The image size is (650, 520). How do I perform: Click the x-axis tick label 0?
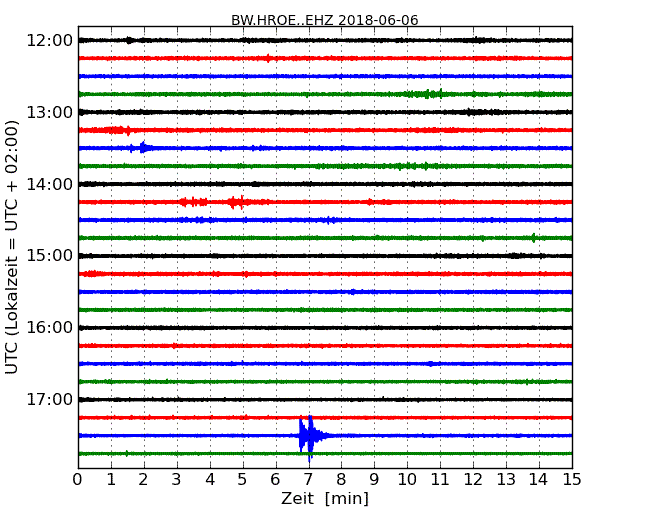78,480
